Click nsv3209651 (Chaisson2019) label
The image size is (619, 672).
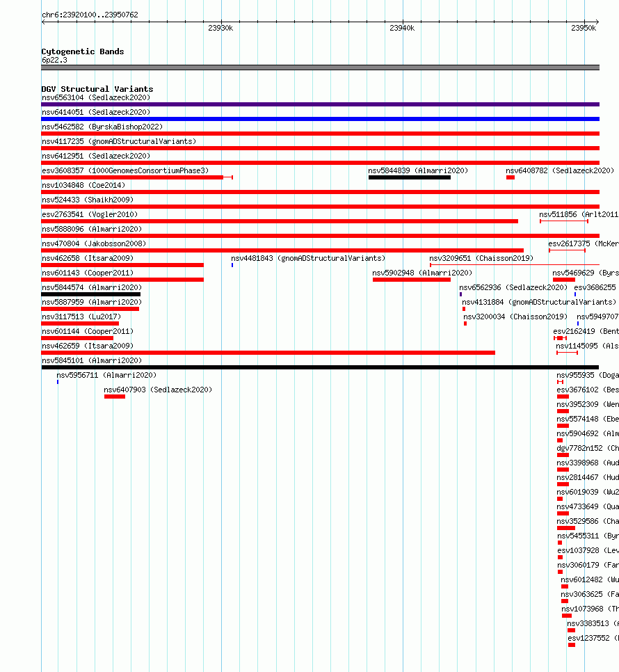[481, 258]
